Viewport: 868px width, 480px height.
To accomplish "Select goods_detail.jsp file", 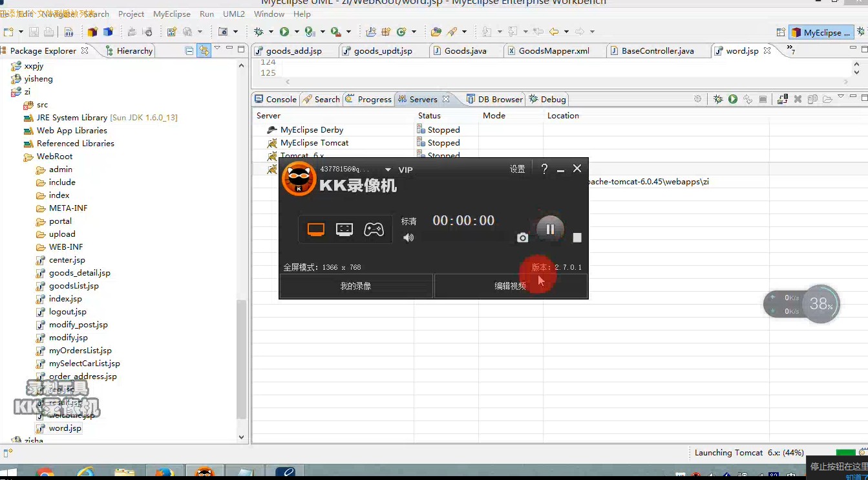I will click(79, 273).
